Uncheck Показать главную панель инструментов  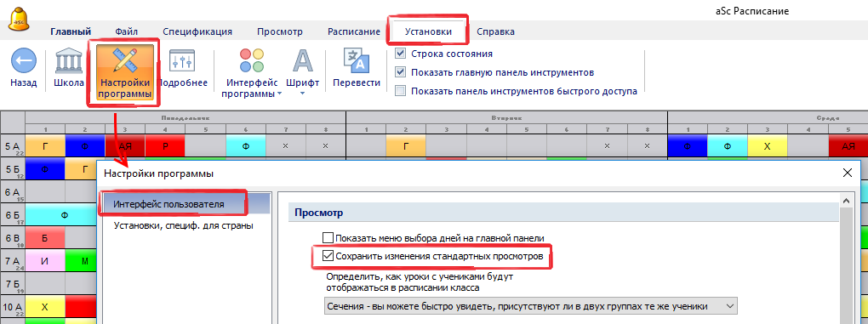(x=400, y=72)
